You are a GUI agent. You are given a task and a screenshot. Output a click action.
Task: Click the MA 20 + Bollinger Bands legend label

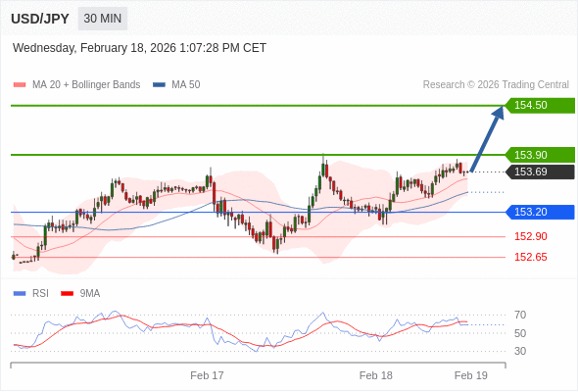coord(86,85)
